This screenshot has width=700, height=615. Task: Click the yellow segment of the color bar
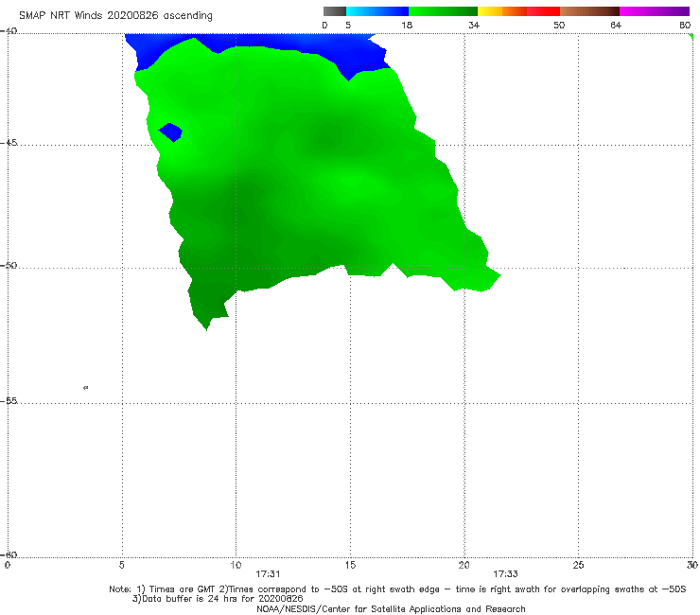pos(490,11)
